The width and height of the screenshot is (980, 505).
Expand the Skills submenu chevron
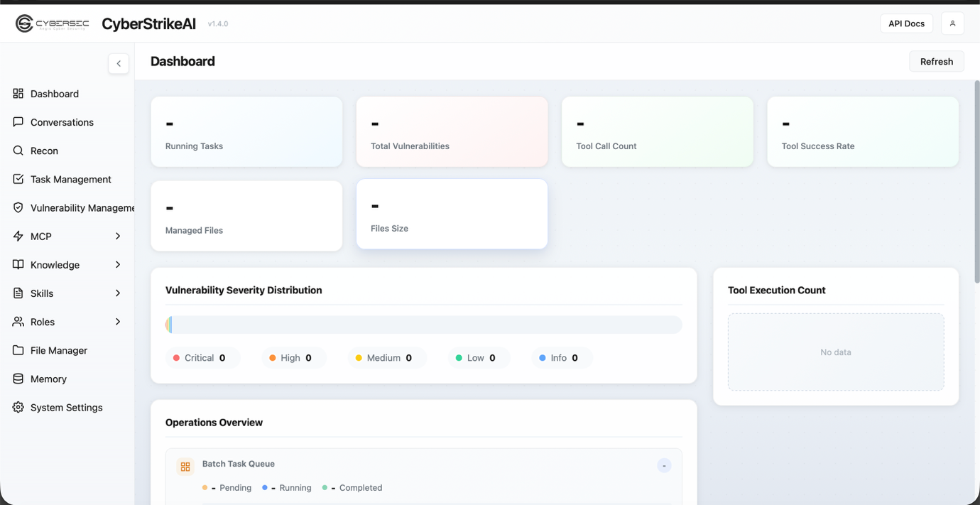tap(118, 293)
